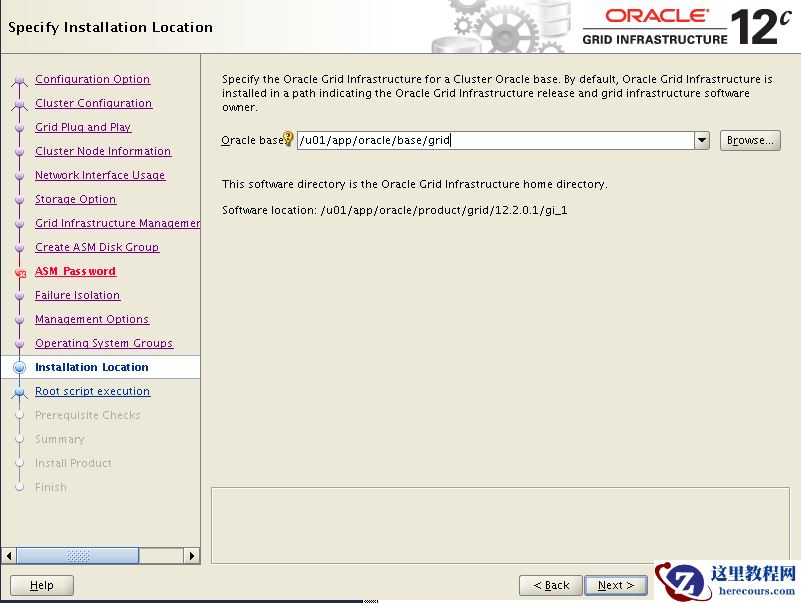Open the ASM Password step link
This screenshot has height=603, width=801.
click(76, 271)
